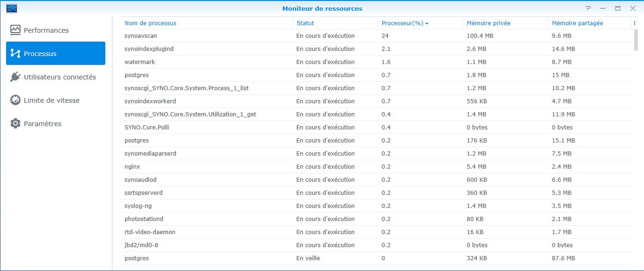Select the SYNO.Core.Polli process
The width and height of the screenshot is (644, 271).
coord(377,127)
